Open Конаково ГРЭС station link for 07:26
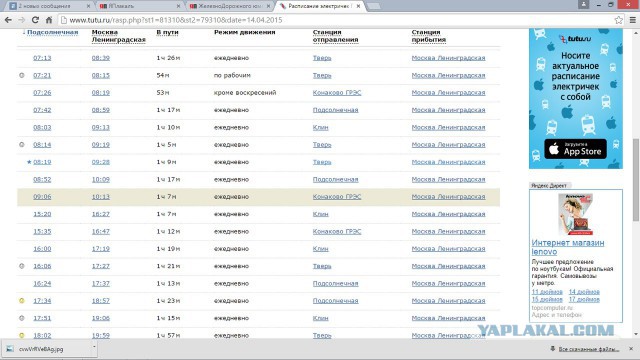640x360 pixels. [x=337, y=93]
